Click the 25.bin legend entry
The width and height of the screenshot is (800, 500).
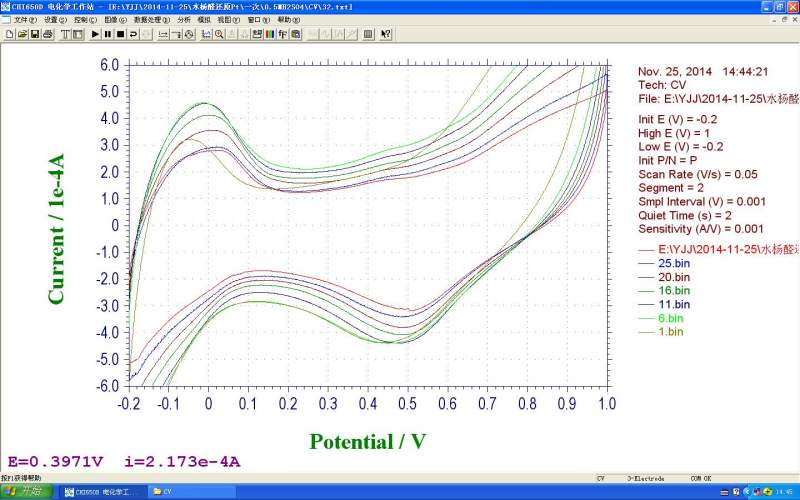(672, 261)
